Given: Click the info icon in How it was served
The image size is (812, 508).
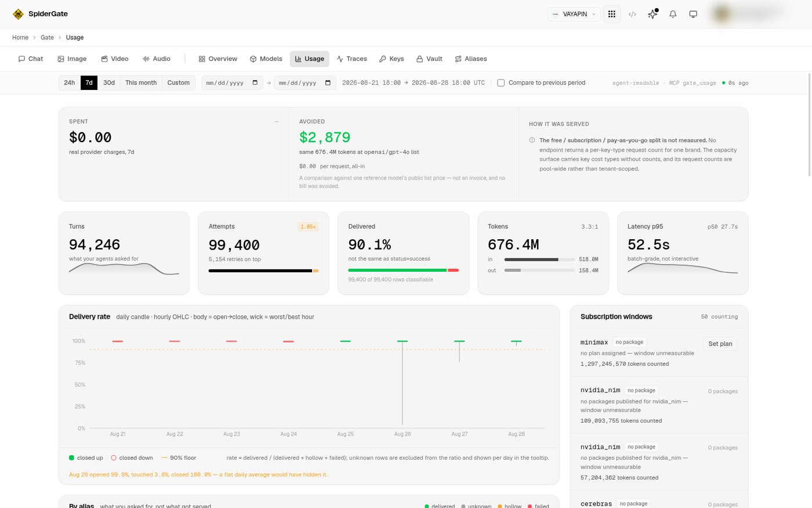Looking at the screenshot, I should [532, 140].
